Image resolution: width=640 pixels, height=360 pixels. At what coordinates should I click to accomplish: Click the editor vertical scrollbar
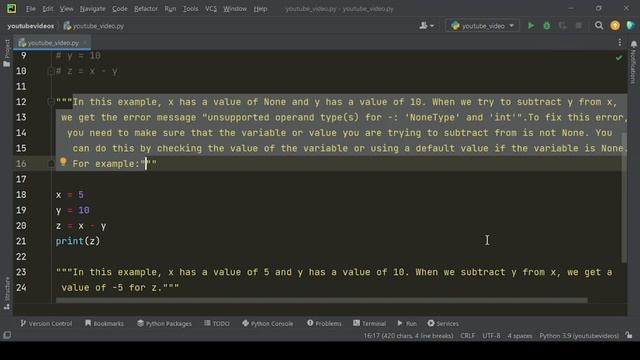point(624,198)
